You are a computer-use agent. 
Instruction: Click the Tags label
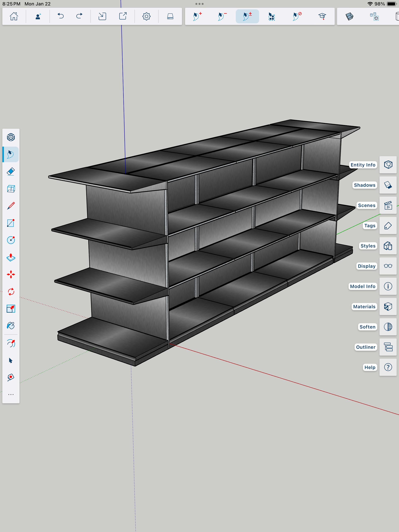369,226
